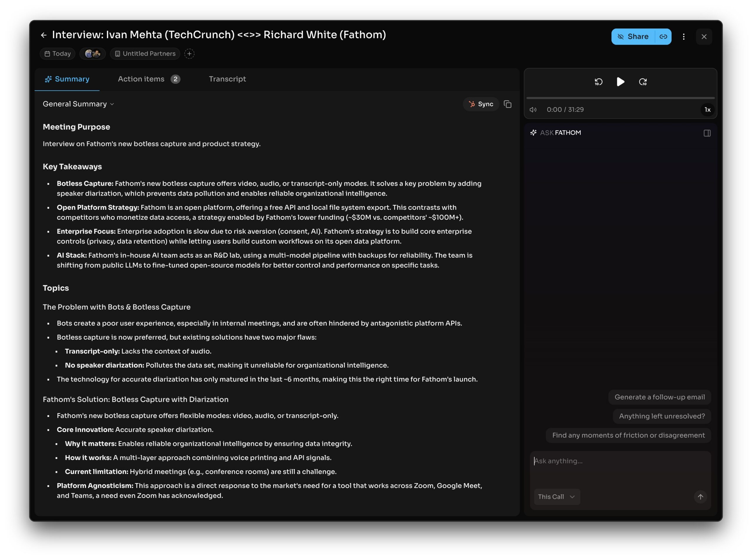Copy the summary with the copy icon
This screenshot has width=752, height=560.
point(507,104)
